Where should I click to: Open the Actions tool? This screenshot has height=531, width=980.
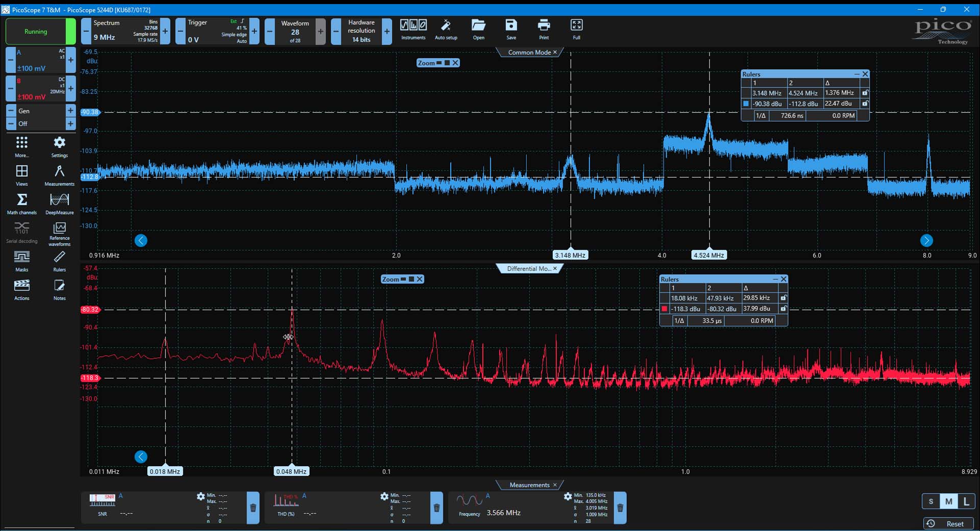pos(22,290)
